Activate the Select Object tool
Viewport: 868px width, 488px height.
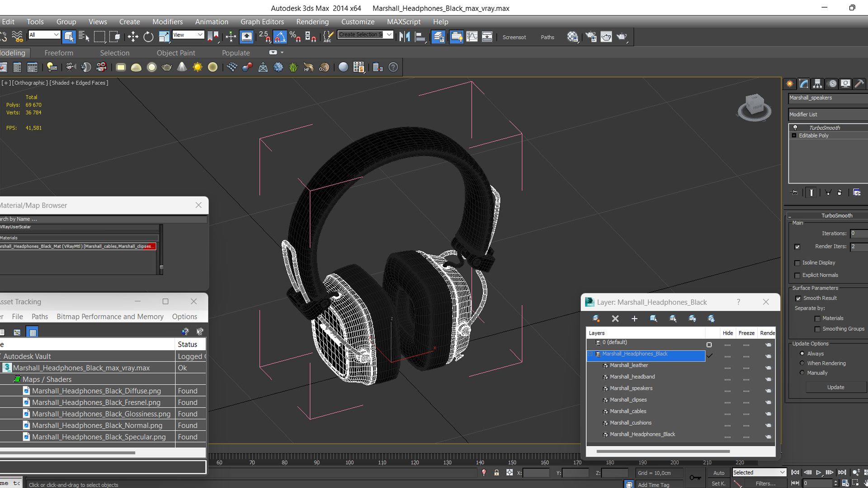(x=69, y=37)
